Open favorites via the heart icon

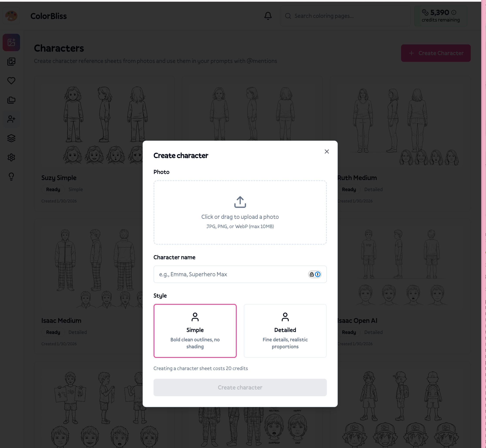pos(11,81)
